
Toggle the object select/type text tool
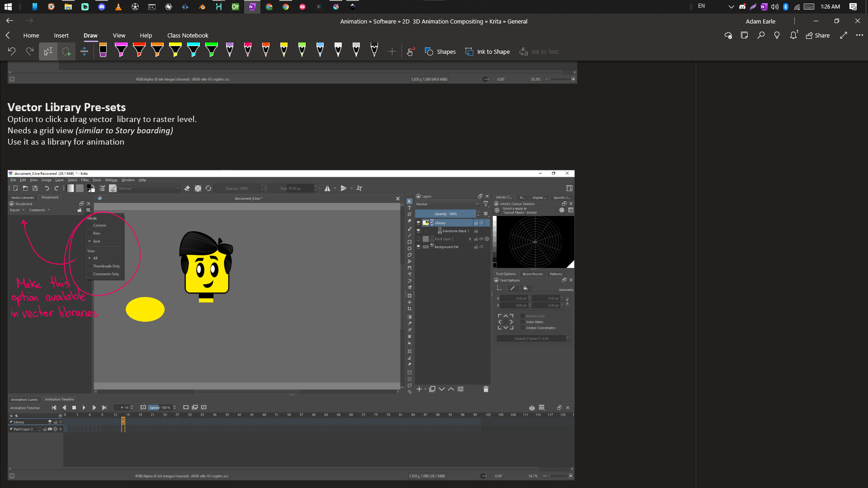(48, 52)
